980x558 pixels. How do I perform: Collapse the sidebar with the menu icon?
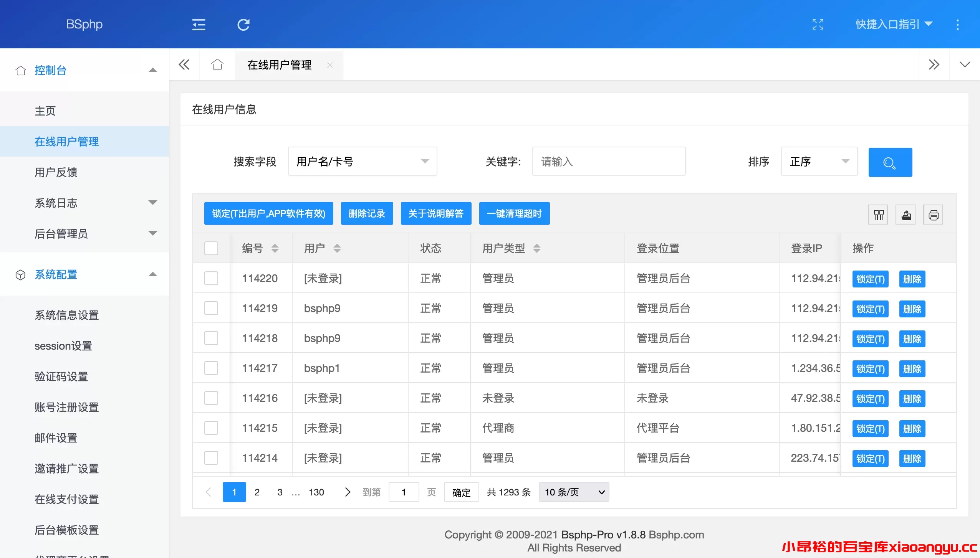point(199,24)
